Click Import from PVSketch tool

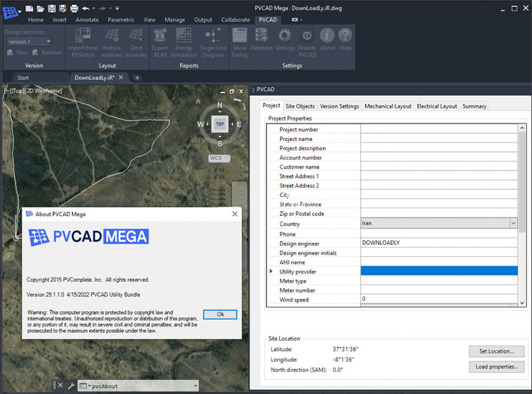point(82,43)
